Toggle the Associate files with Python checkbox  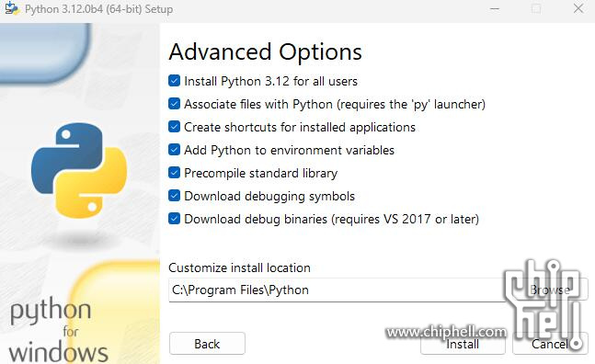[x=174, y=104]
